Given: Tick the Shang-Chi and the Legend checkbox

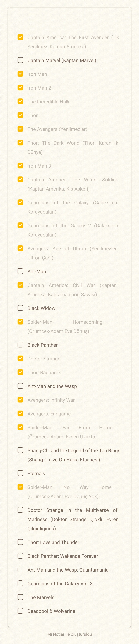Looking at the screenshot, I should 21,450.
